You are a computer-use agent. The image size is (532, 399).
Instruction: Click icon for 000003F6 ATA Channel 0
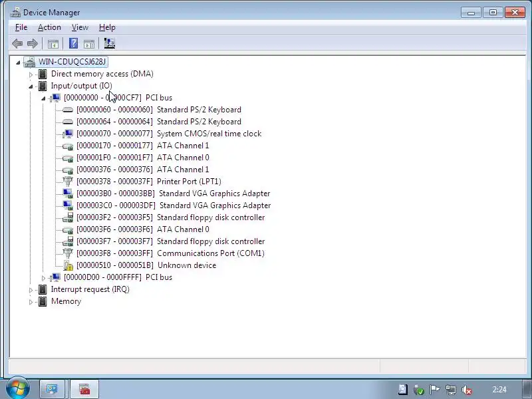click(68, 229)
